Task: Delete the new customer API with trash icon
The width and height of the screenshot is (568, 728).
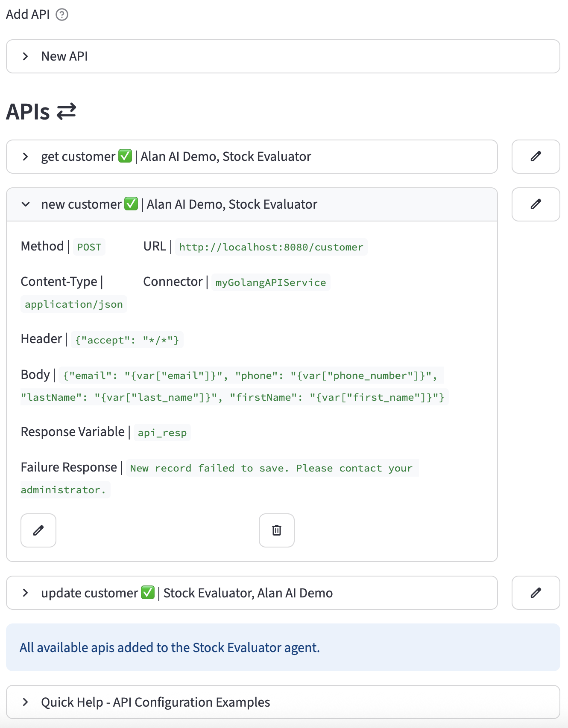Action: tap(277, 530)
